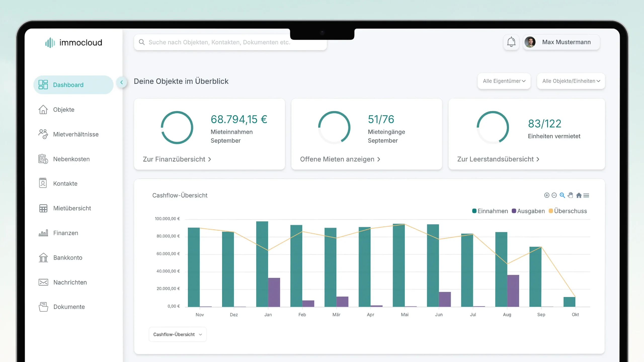Click the chart zoom-in plus icon
The width and height of the screenshot is (644, 362).
546,195
